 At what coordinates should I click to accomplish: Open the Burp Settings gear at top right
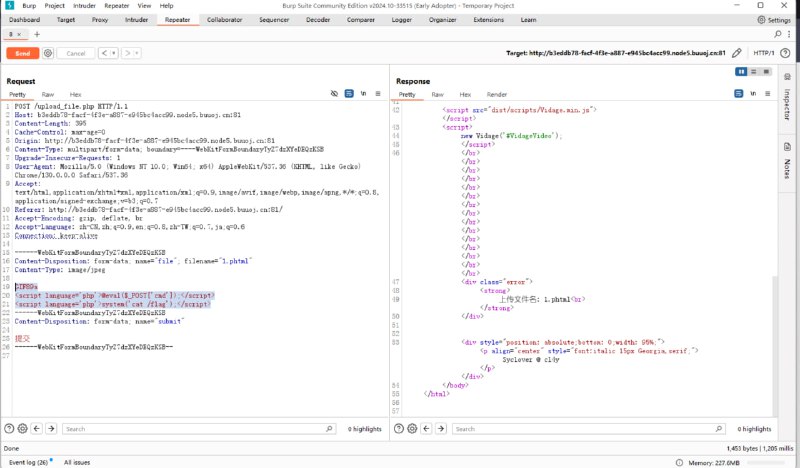point(760,19)
